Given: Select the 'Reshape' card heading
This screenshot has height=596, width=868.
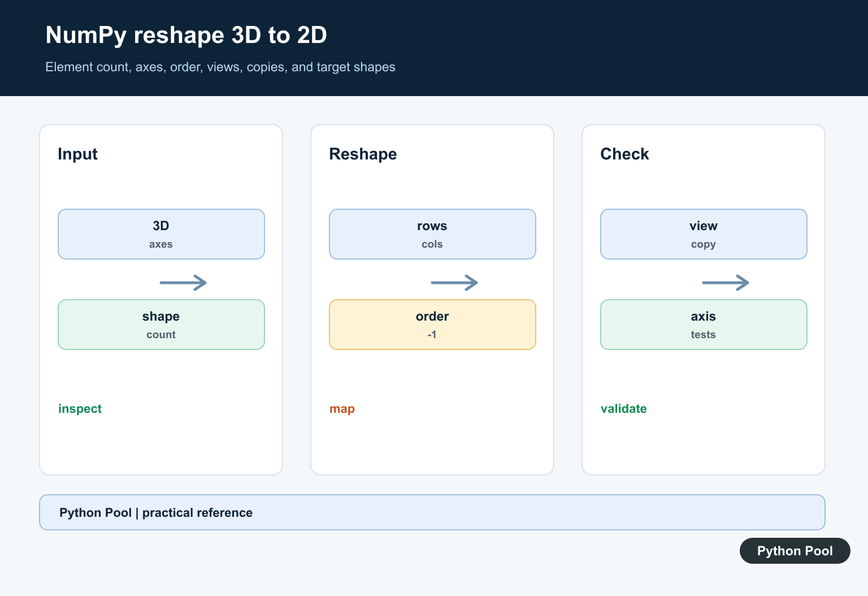Looking at the screenshot, I should point(363,154).
